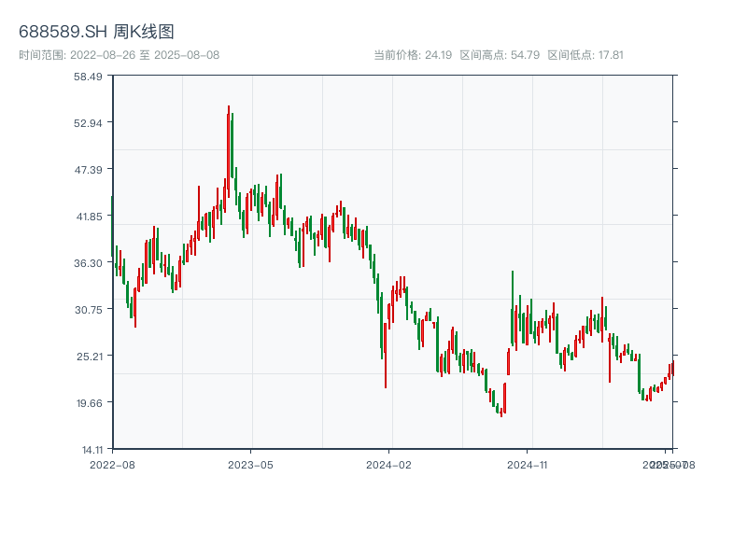This screenshot has width=747, height=560.
Task: Click the 58.49 y-axis tick label
Action: [x=89, y=77]
